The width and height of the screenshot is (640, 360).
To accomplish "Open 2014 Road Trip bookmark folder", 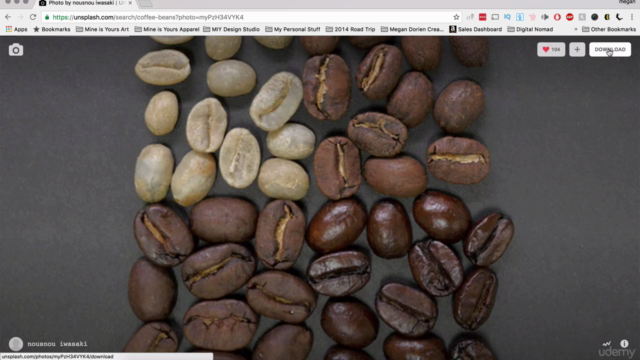I will click(350, 29).
